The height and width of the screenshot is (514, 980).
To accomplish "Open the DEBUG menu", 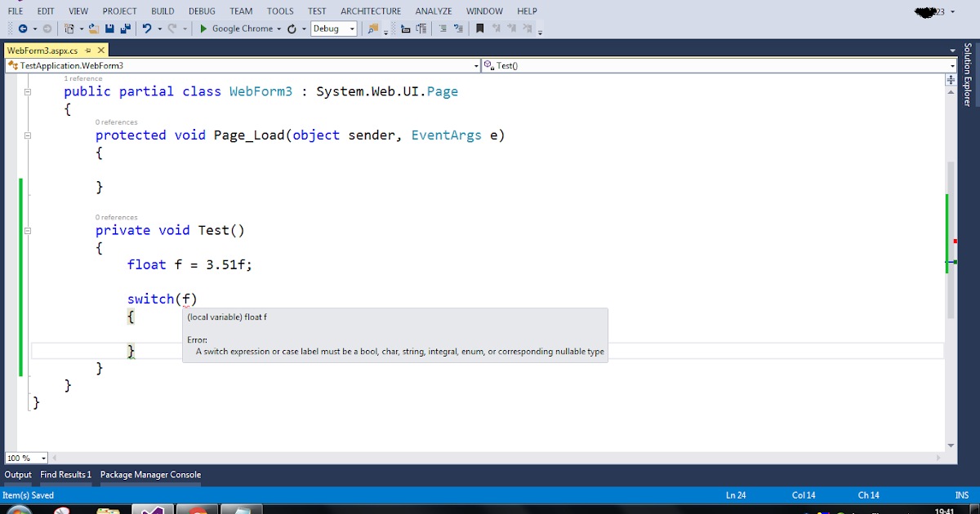I will point(201,11).
